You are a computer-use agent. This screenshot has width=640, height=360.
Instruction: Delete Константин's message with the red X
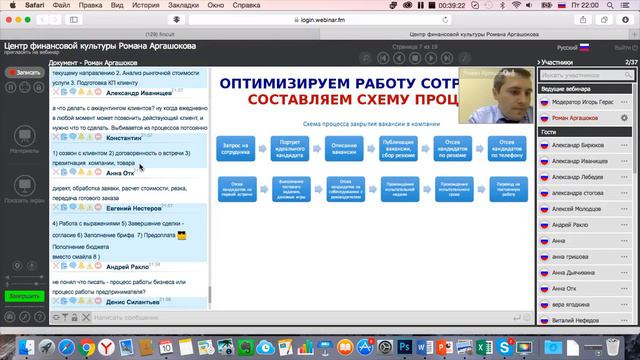56,137
